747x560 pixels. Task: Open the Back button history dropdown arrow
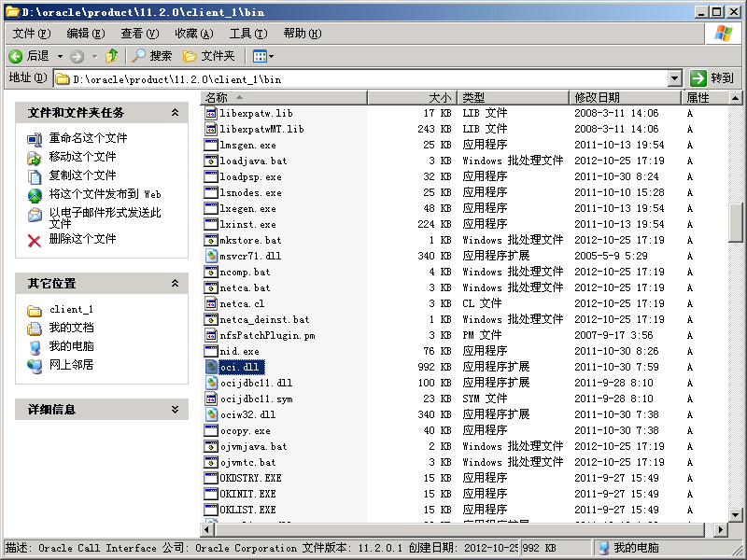tap(60, 57)
